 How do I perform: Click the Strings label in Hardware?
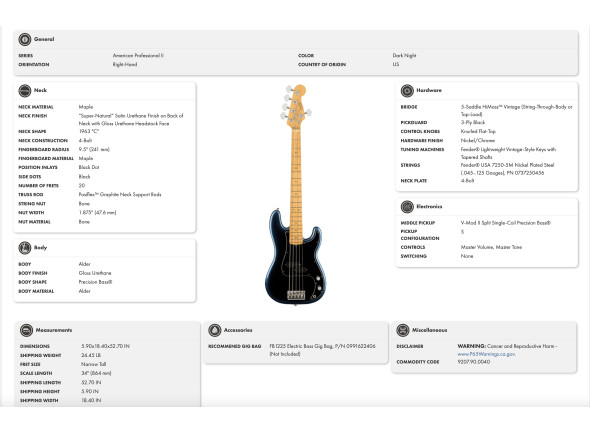pyautogui.click(x=411, y=165)
